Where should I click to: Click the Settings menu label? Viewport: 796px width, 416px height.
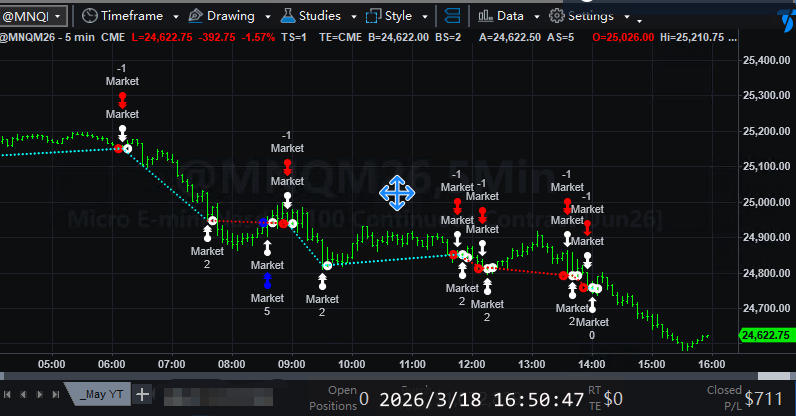pyautogui.click(x=590, y=16)
